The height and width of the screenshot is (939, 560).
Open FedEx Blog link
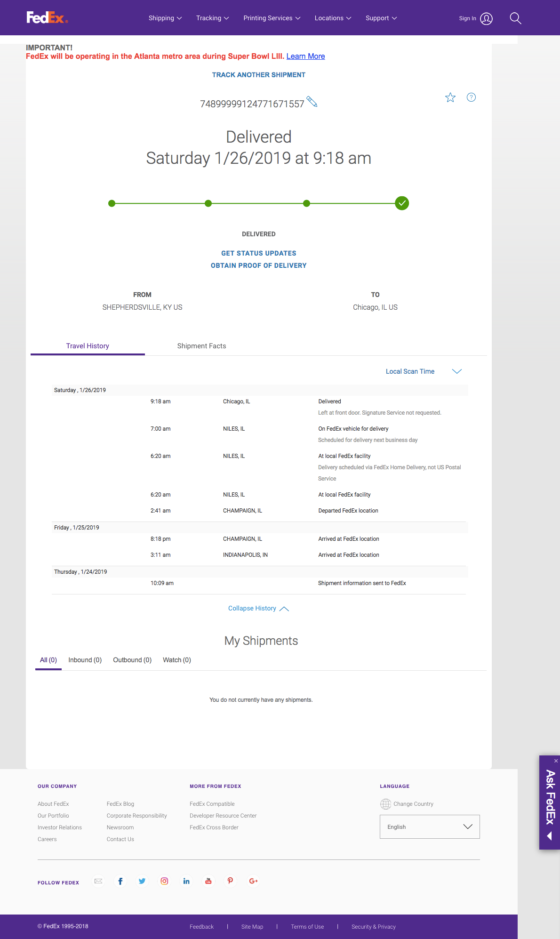click(120, 804)
